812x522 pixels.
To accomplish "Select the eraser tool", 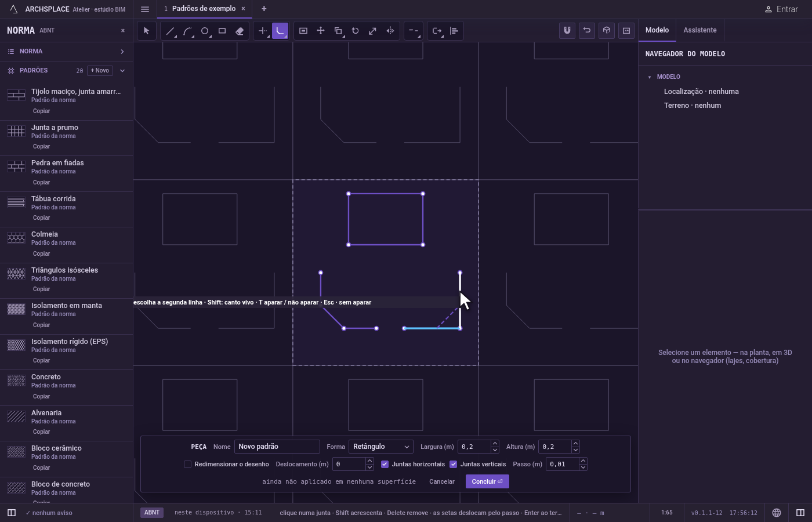I will point(240,31).
